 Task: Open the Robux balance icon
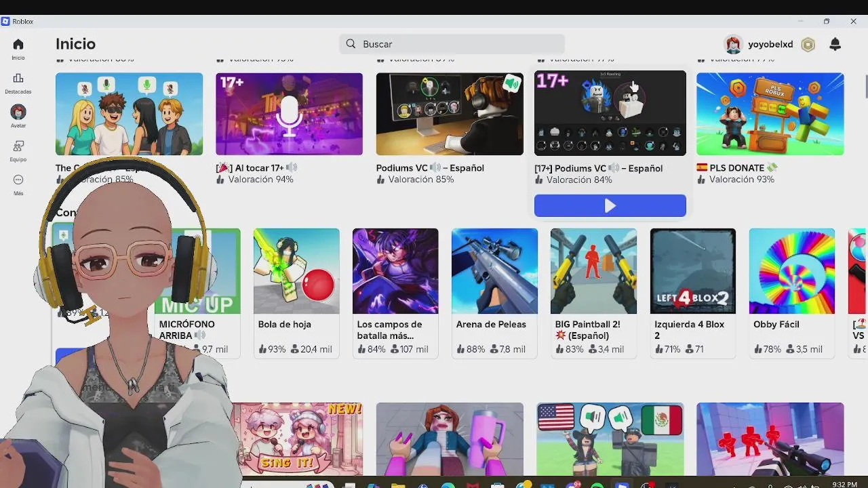pos(808,45)
